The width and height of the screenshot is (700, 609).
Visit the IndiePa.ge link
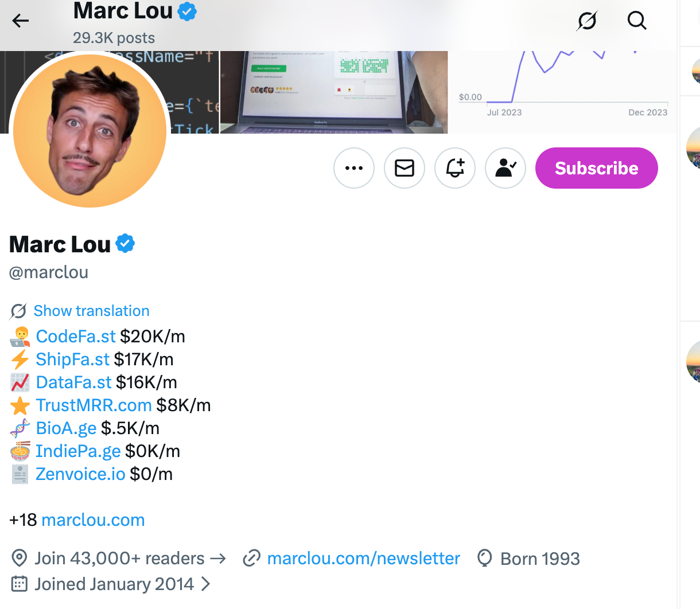78,451
